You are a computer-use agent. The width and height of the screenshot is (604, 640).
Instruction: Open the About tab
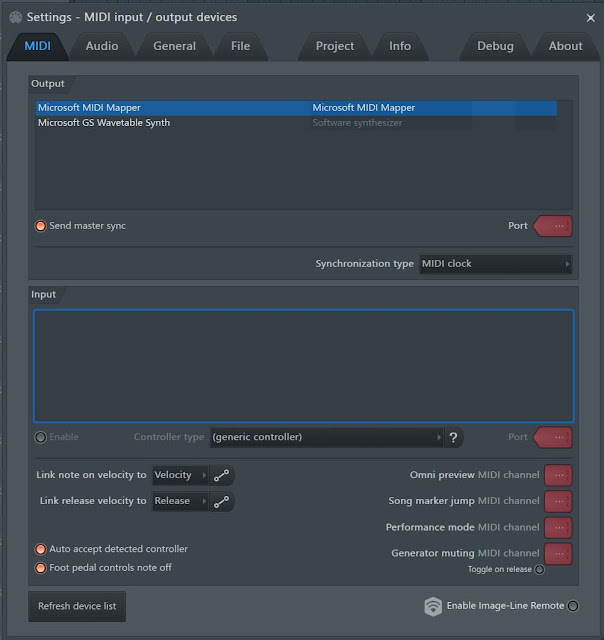pyautogui.click(x=565, y=46)
